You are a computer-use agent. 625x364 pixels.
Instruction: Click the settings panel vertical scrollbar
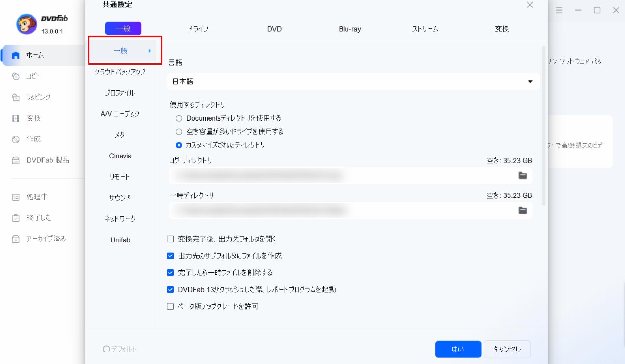click(544, 126)
